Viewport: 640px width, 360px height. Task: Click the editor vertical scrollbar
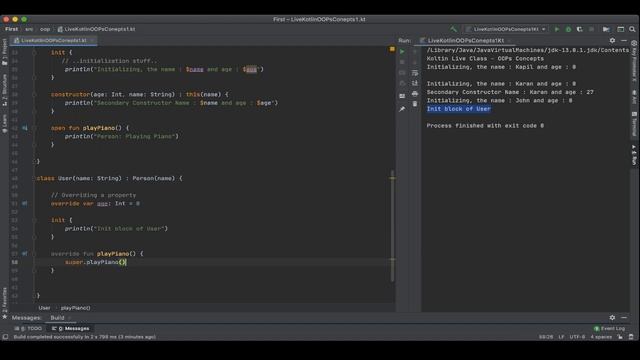pyautogui.click(x=392, y=227)
